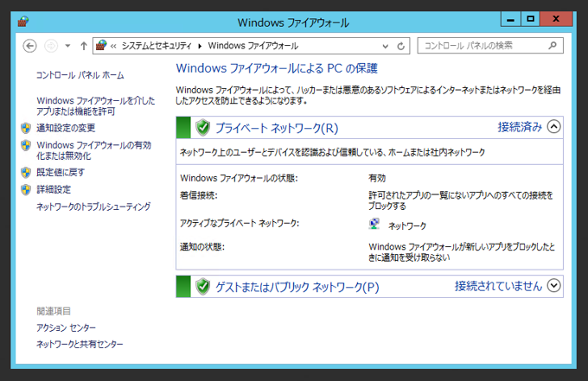Image resolution: width=588 pixels, height=381 pixels.
Task: Click the 通知の状態: label
Action: point(202,247)
